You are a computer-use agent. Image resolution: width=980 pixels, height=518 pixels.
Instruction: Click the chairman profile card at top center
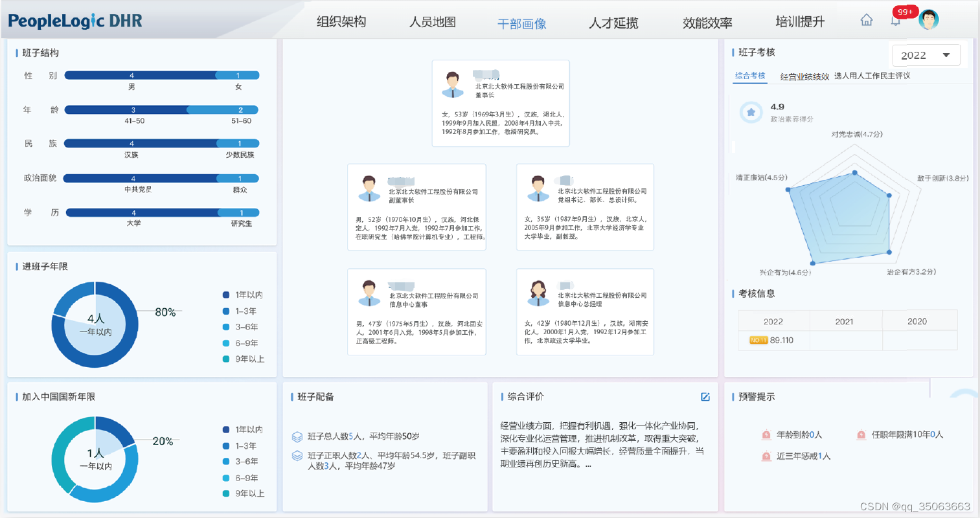coord(500,104)
